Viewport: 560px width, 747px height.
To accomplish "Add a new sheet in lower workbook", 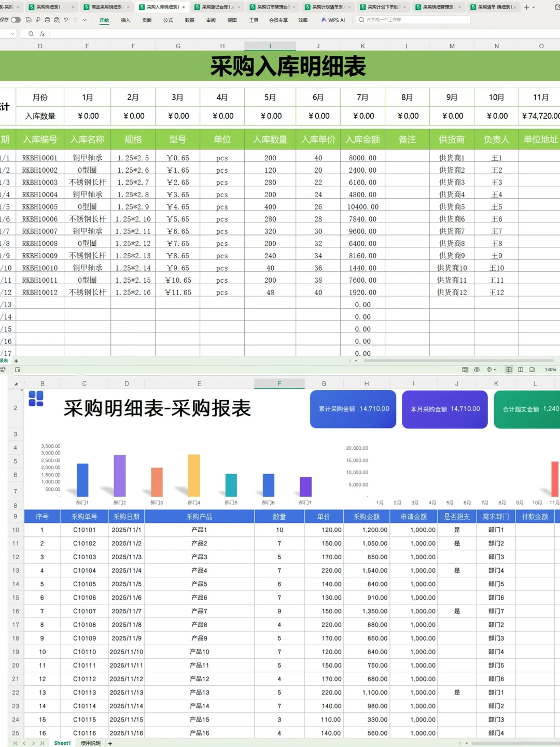I will click(110, 743).
